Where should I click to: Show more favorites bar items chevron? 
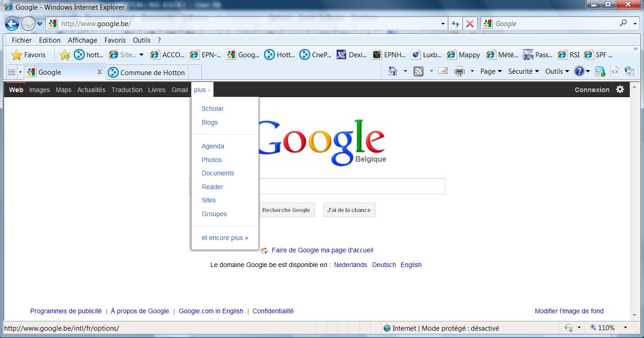tap(635, 49)
